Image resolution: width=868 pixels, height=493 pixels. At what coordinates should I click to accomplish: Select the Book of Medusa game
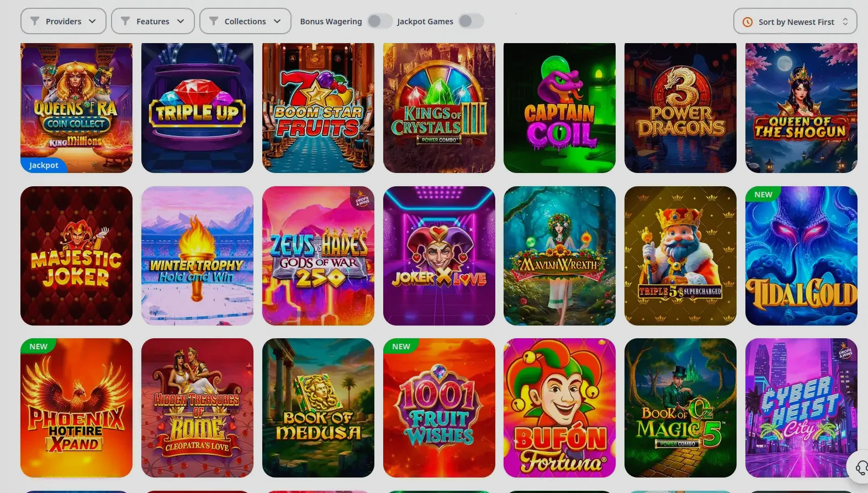318,408
